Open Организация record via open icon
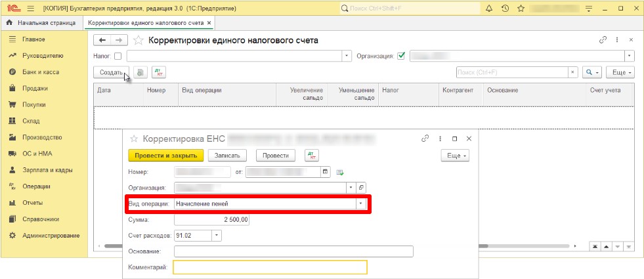Screen dimensions: 644x279 click(361, 187)
